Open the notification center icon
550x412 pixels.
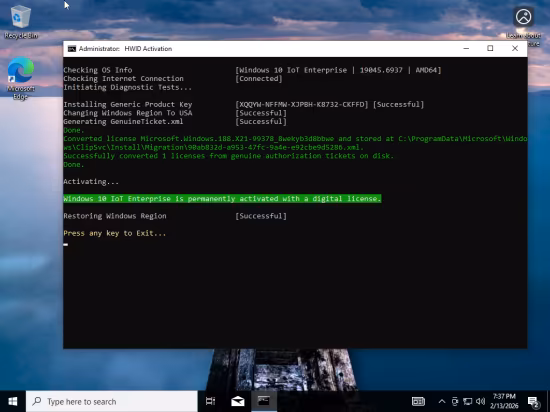click(534, 401)
